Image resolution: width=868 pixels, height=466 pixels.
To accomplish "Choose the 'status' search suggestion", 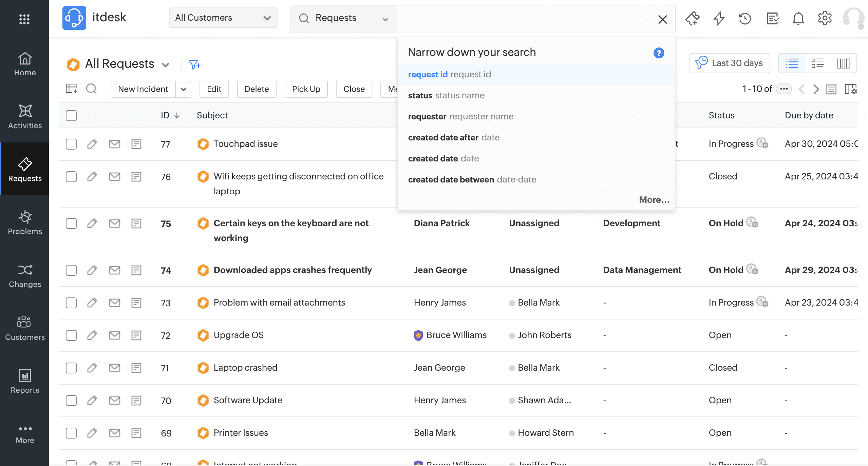I will [x=446, y=95].
